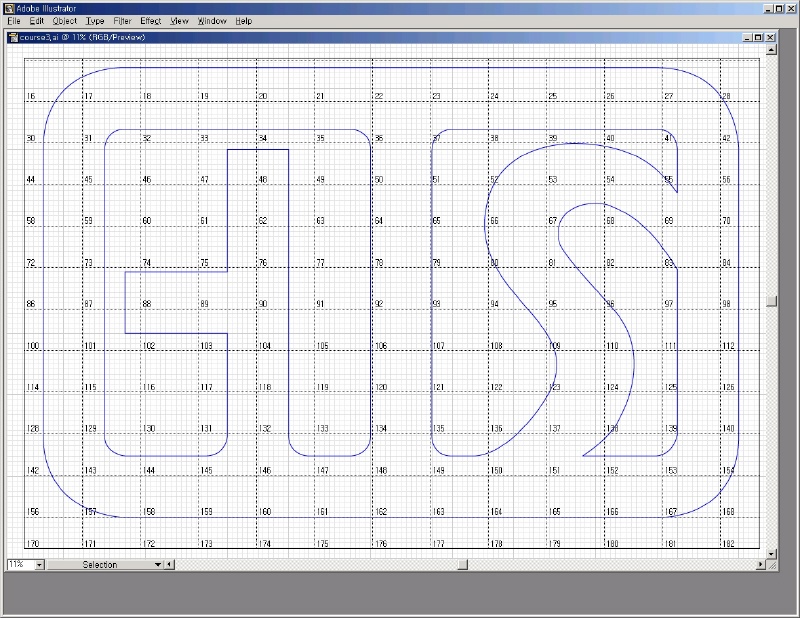The width and height of the screenshot is (800, 618).
Task: Click grid label 74
Action: pos(147,263)
